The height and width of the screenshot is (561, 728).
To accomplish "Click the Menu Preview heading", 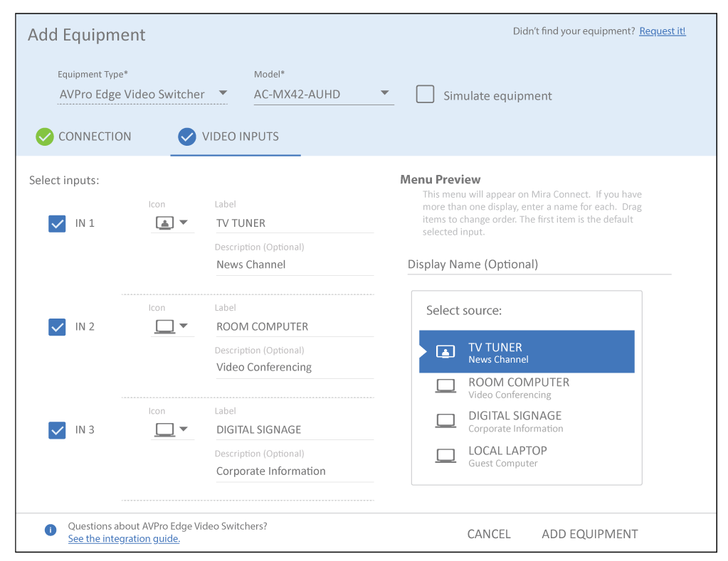I will [x=440, y=180].
